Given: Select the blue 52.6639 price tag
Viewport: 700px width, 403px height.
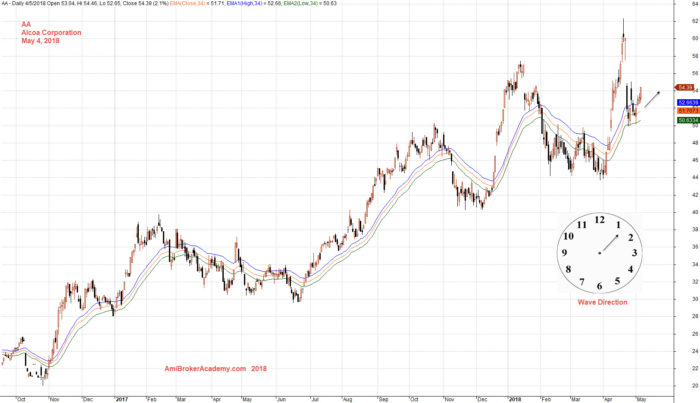Looking at the screenshot, I should (688, 102).
